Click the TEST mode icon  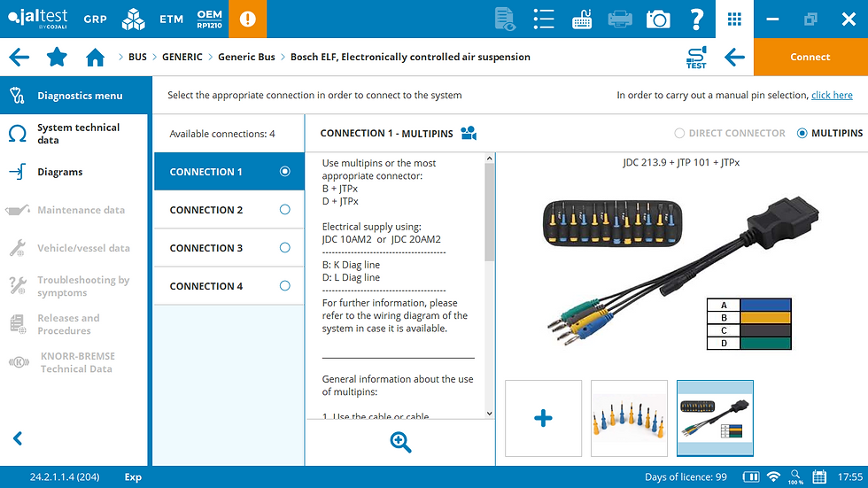tap(696, 58)
